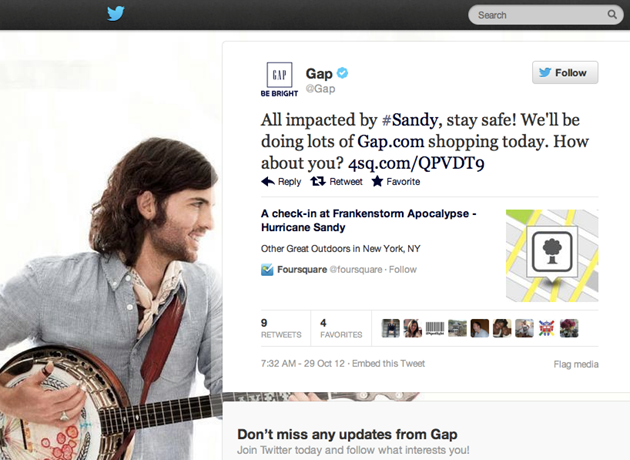Viewport: 630px width, 460px height.
Task: Follow the Gap account
Action: (x=565, y=73)
